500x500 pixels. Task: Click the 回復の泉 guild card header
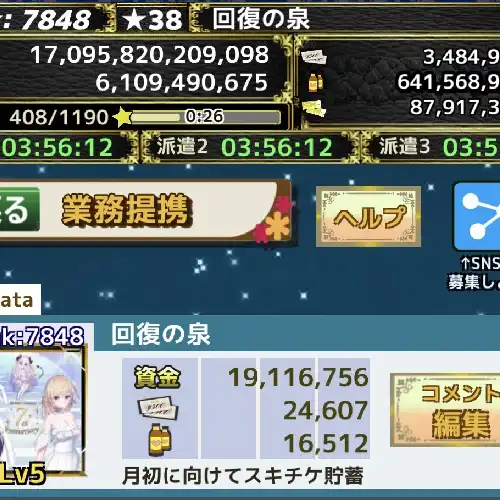pos(161,334)
